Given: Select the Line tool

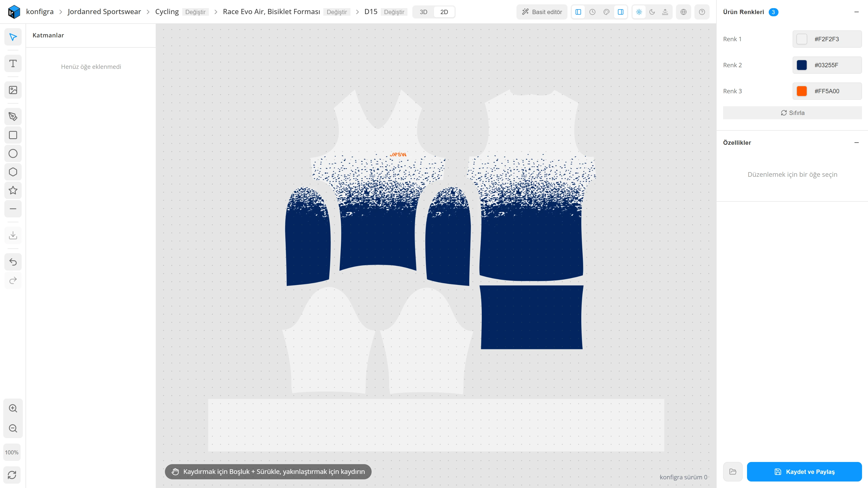Looking at the screenshot, I should click(x=13, y=209).
